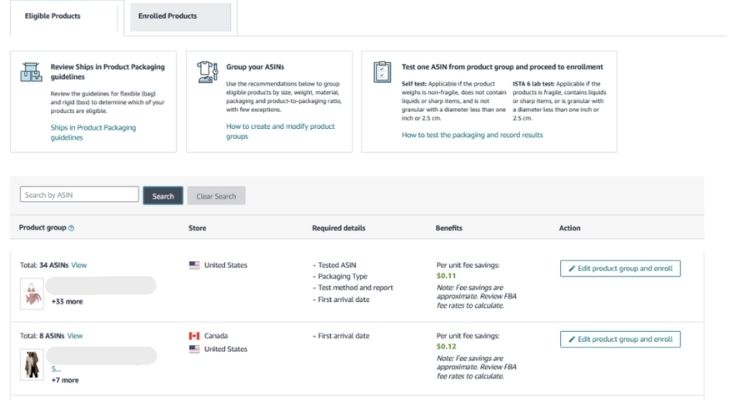Click the truncated S... product title link

pyautogui.click(x=56, y=369)
